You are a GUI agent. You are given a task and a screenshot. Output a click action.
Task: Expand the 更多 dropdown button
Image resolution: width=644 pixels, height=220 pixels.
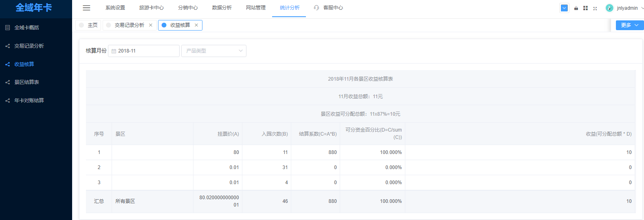[x=629, y=25]
